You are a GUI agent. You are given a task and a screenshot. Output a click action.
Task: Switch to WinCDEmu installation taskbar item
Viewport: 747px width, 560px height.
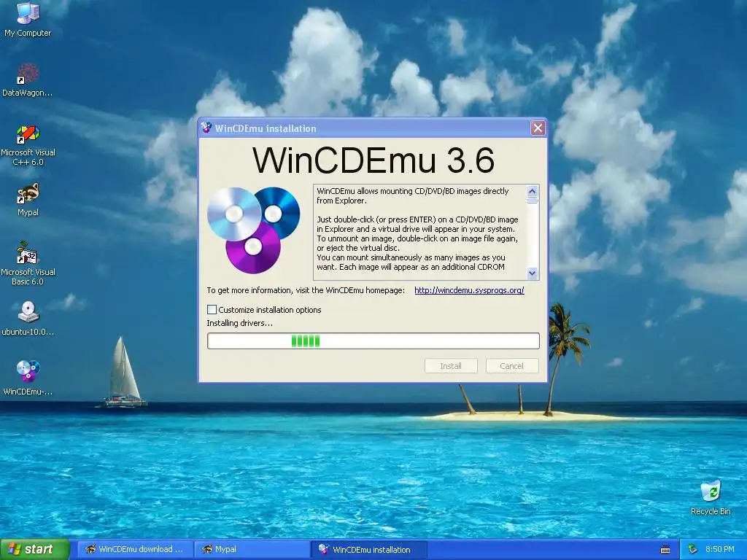(x=369, y=549)
